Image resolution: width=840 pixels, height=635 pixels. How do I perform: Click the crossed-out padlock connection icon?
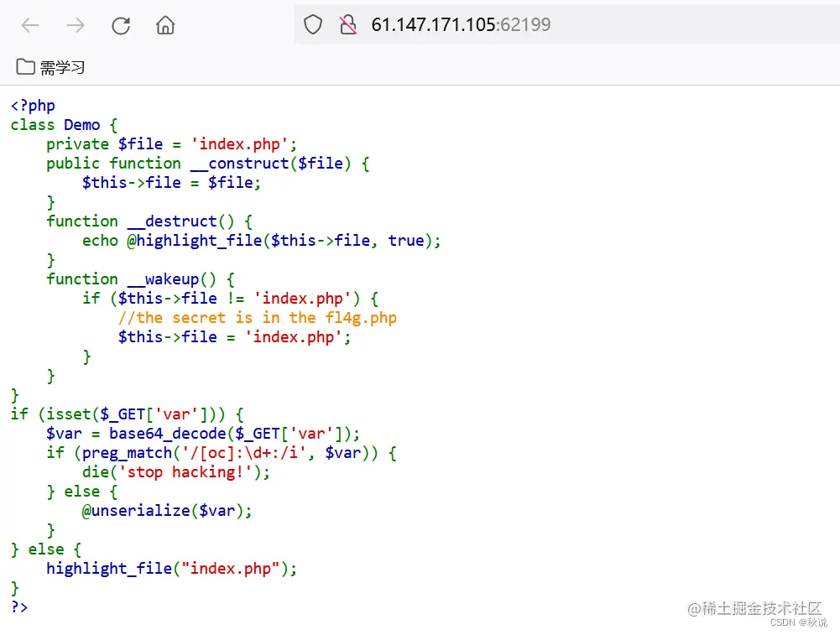(348, 25)
